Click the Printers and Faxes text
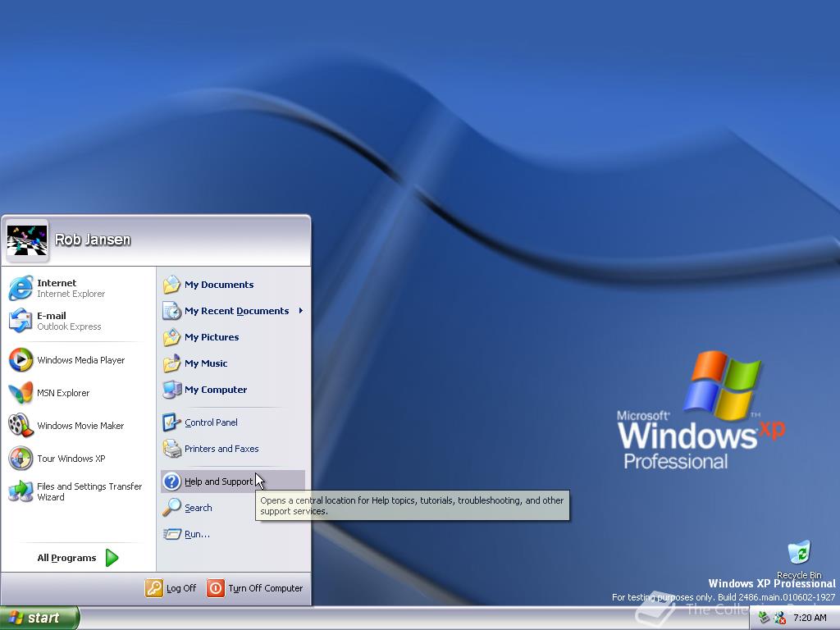 221,449
